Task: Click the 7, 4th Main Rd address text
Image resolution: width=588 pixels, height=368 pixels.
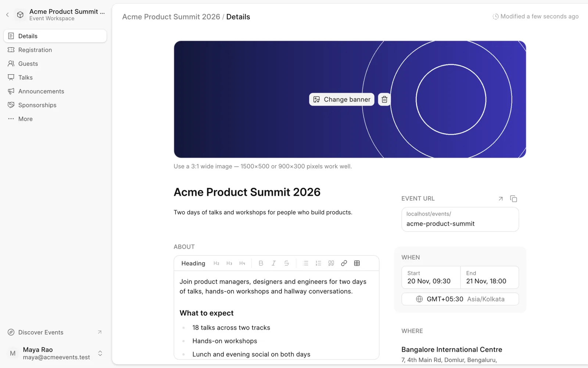Action: pos(449,360)
